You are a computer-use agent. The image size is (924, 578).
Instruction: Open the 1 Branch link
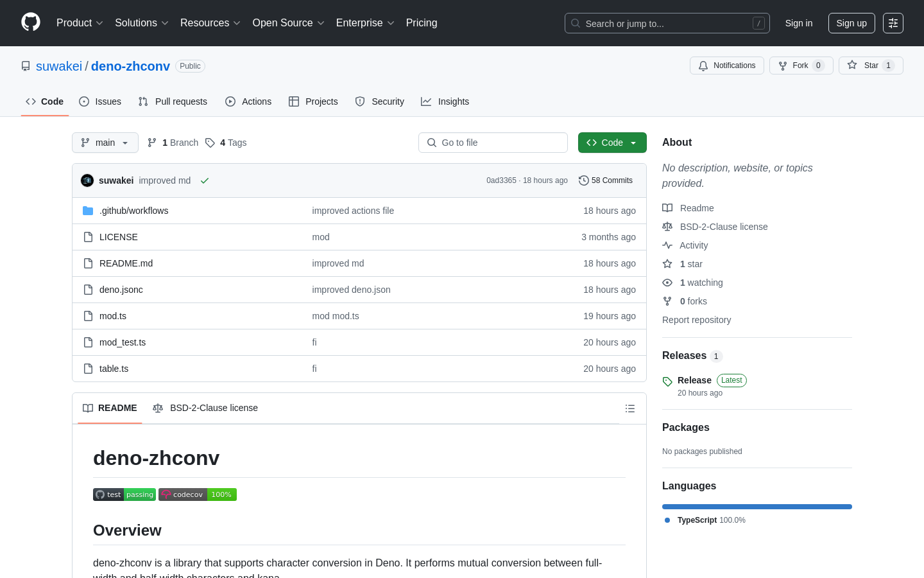point(173,143)
